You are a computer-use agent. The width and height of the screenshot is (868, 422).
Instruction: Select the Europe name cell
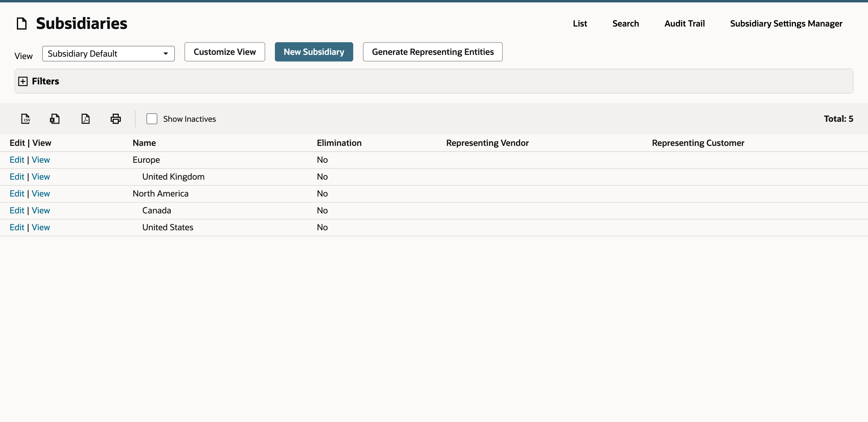click(146, 160)
